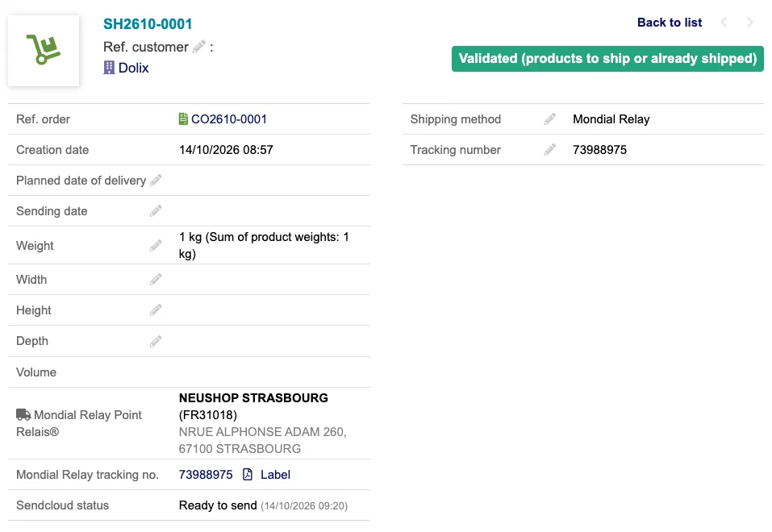Open Mondial Relay tracking link 73988975
Viewport: 772px width, 532px height.
[206, 475]
